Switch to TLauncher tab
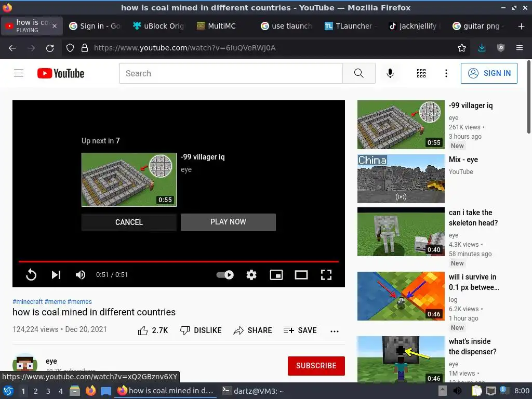Screen dimensions: 532x399 point(350,26)
